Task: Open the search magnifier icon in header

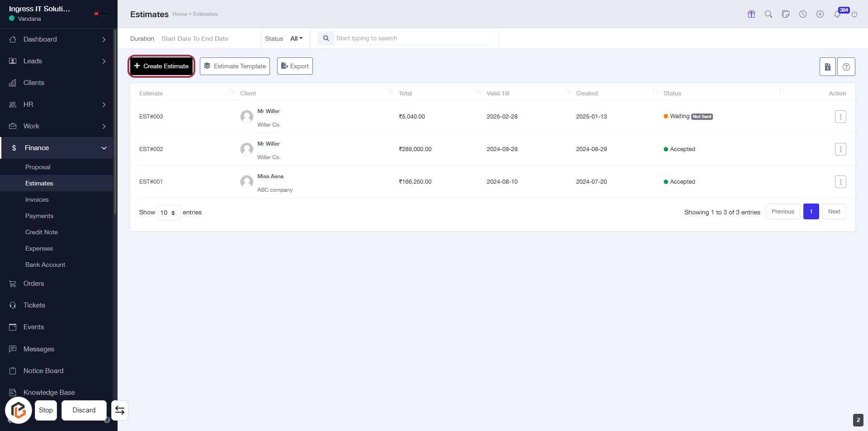Action: [769, 14]
